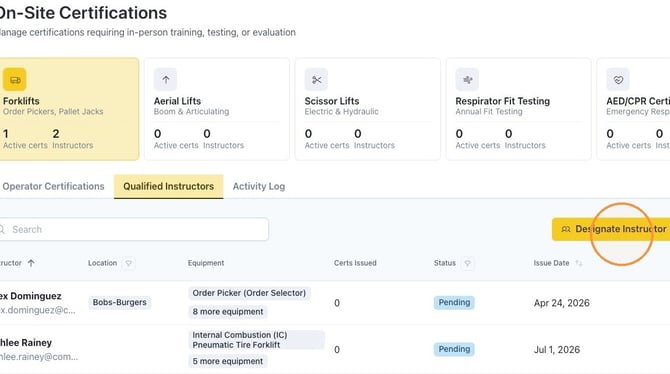Click Pending status for Dominguez
The width and height of the screenshot is (670, 374).
[454, 303]
